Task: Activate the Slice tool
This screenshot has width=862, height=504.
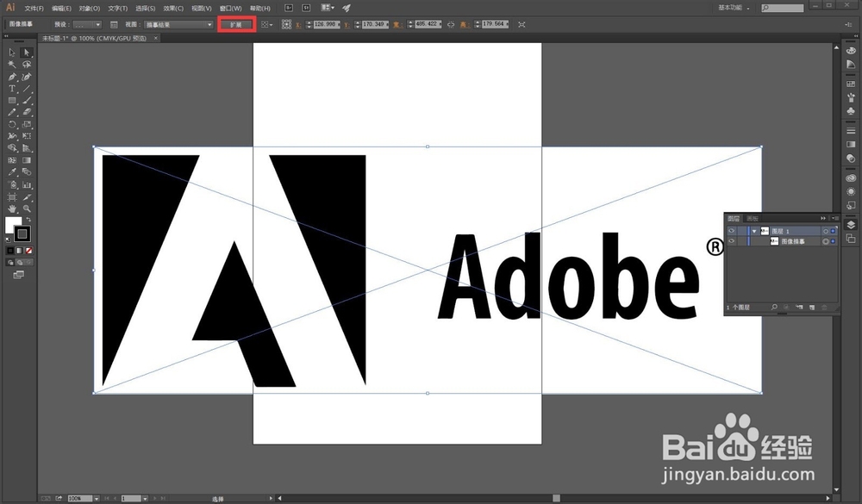Action: click(27, 196)
